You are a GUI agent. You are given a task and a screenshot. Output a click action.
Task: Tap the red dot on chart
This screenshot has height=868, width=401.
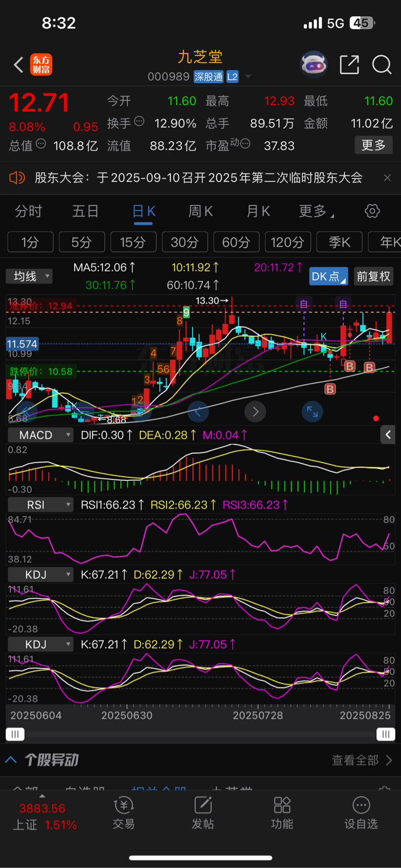(376, 418)
